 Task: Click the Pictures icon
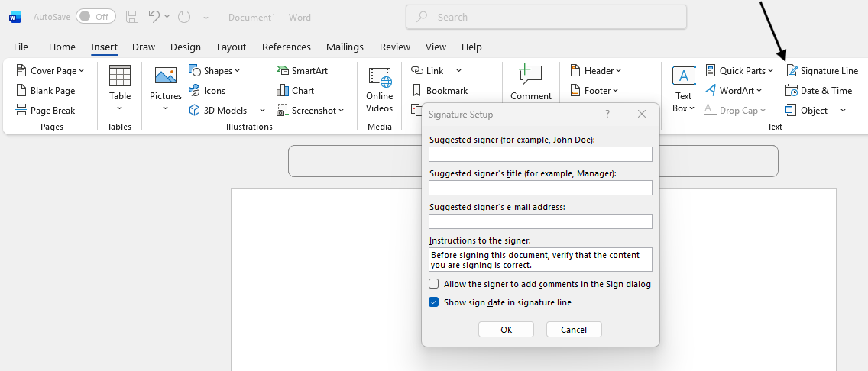pos(166,76)
